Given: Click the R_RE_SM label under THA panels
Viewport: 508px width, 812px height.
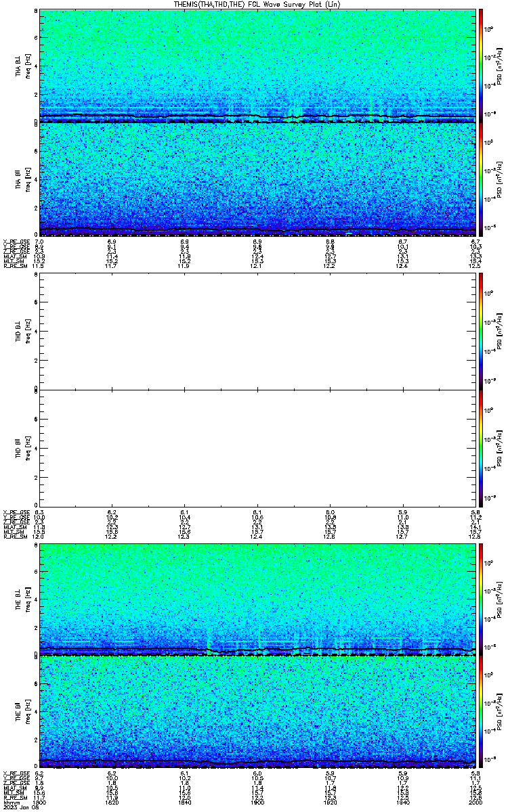Looking at the screenshot, I should tap(15, 266).
